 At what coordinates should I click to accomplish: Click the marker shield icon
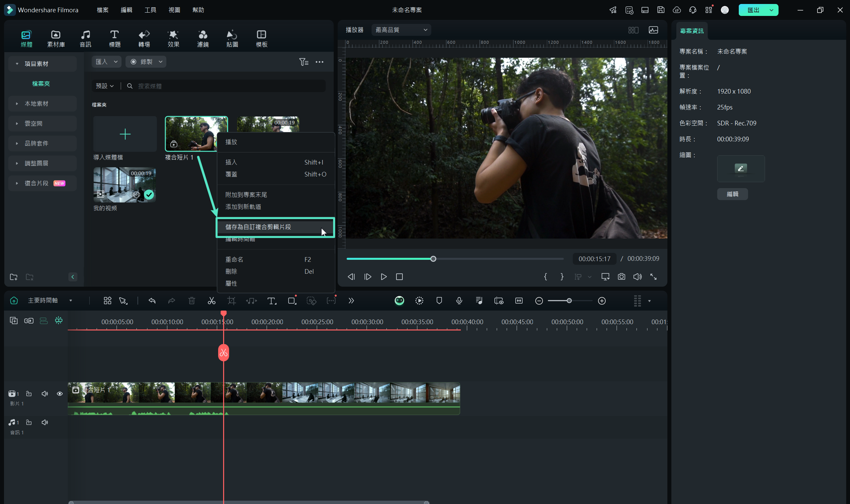[x=439, y=301]
